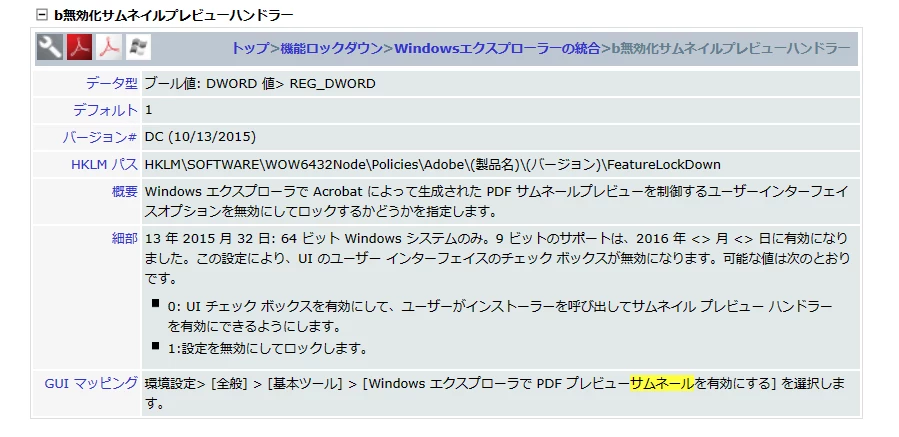This screenshot has height=437, width=899.
Task: Click the details text starting with 13 年 2015 月
Action: point(497,259)
